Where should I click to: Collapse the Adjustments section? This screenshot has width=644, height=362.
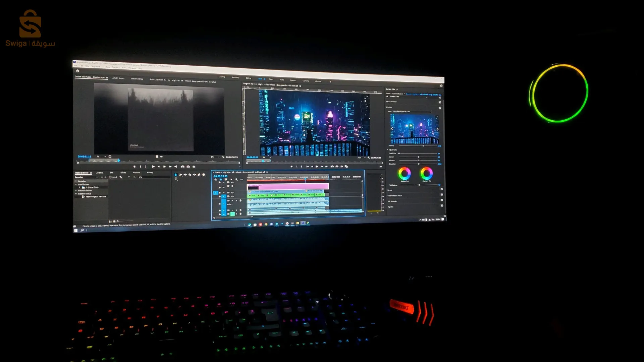pos(387,150)
